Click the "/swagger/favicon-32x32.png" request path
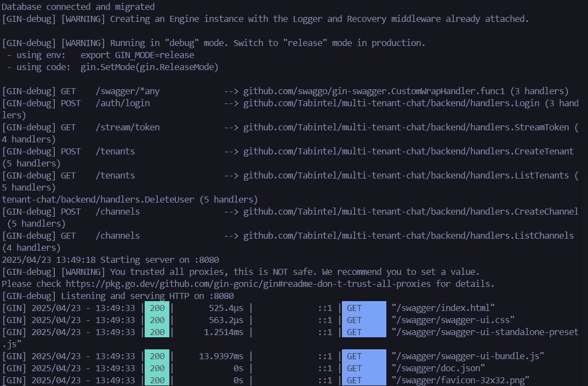Viewport: 588px width, 386px height. (460, 380)
